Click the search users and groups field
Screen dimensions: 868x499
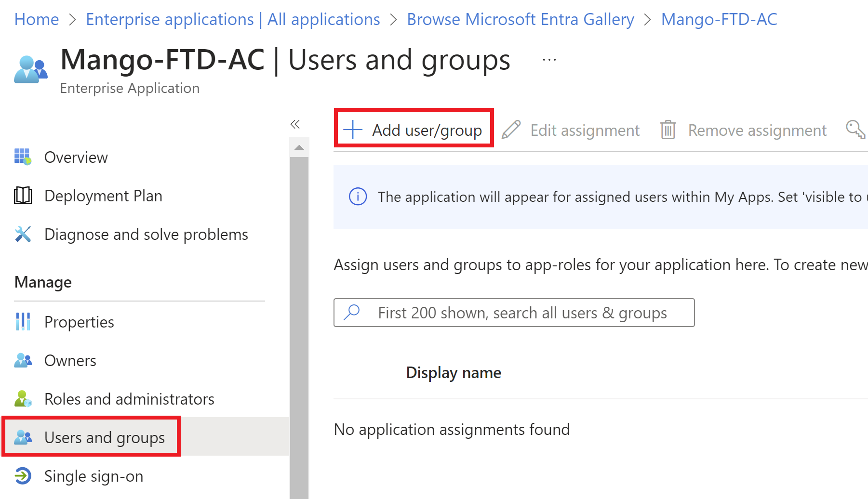coord(522,313)
